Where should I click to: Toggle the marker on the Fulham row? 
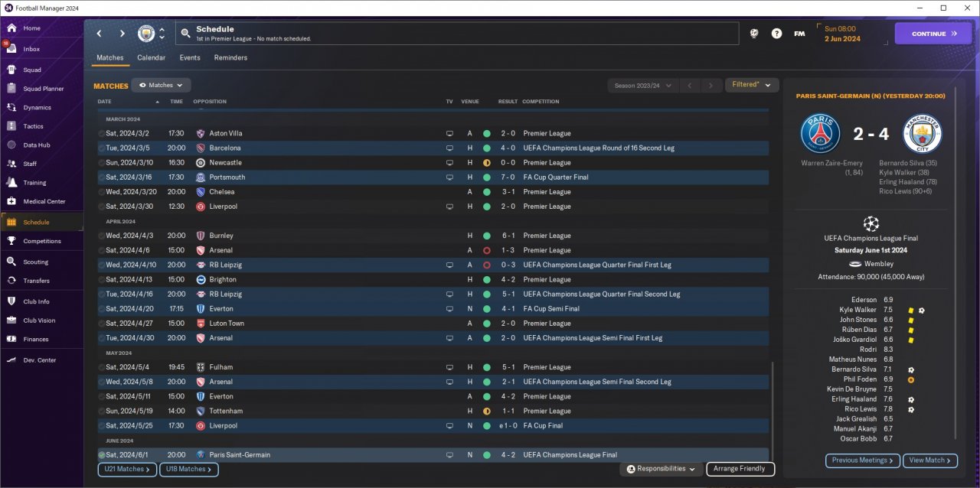(x=102, y=367)
